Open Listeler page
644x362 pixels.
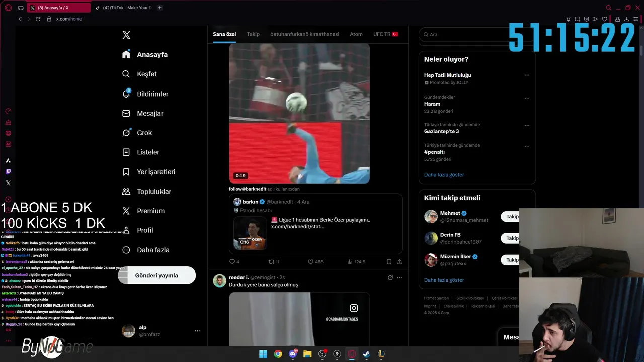[141, 152]
